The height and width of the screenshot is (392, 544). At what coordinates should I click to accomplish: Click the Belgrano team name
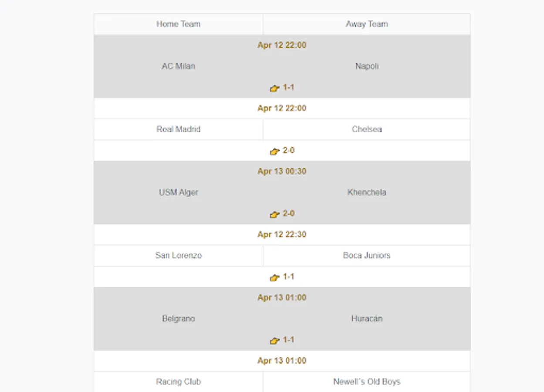(179, 319)
